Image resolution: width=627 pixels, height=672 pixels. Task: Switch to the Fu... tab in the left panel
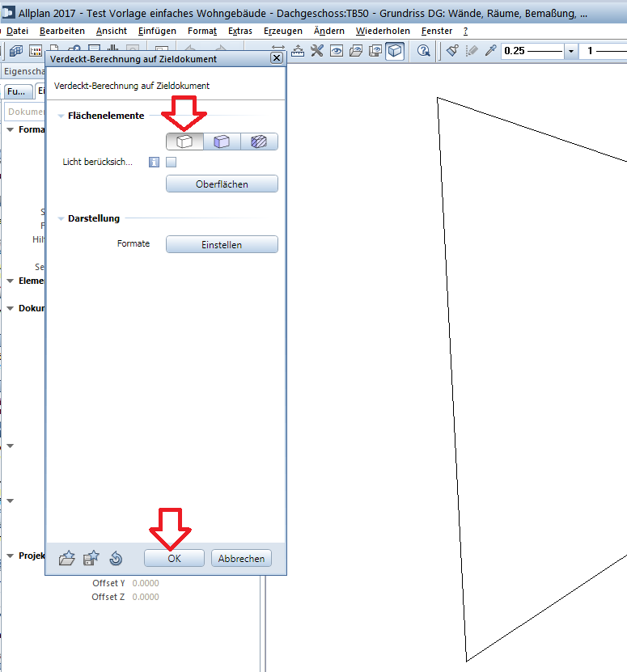[x=16, y=91]
